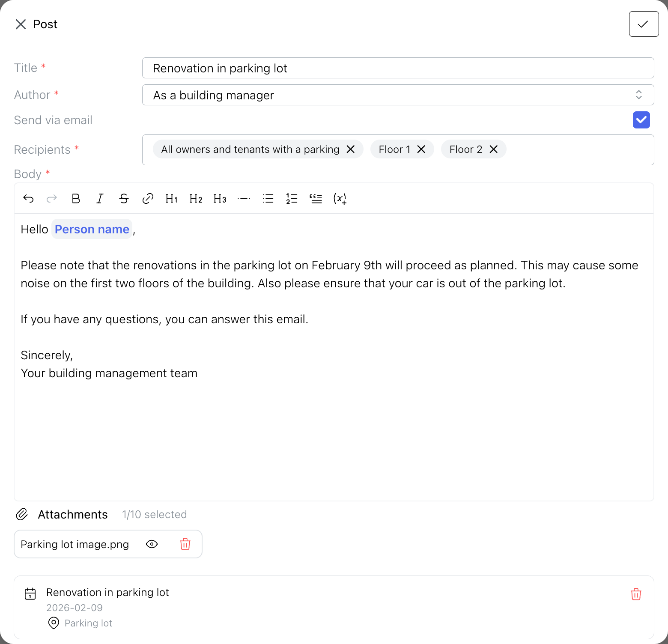Apply Heading 2 style
668x644 pixels.
click(x=196, y=199)
